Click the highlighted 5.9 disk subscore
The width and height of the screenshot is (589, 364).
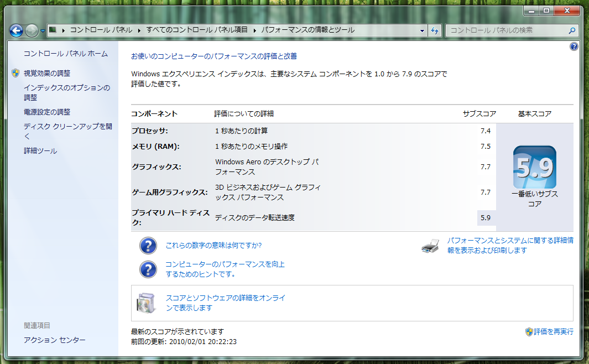click(486, 217)
